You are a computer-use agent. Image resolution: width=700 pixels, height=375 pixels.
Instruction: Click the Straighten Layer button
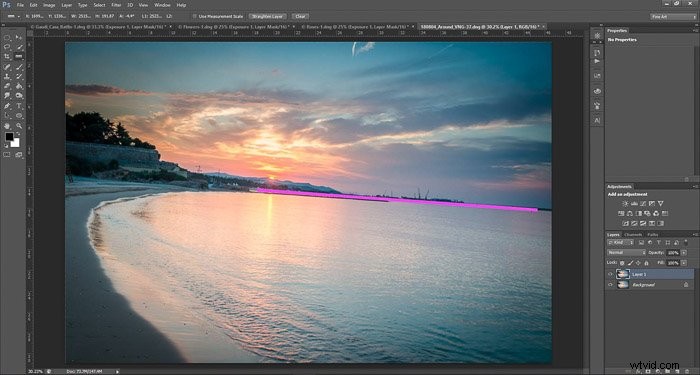[267, 16]
